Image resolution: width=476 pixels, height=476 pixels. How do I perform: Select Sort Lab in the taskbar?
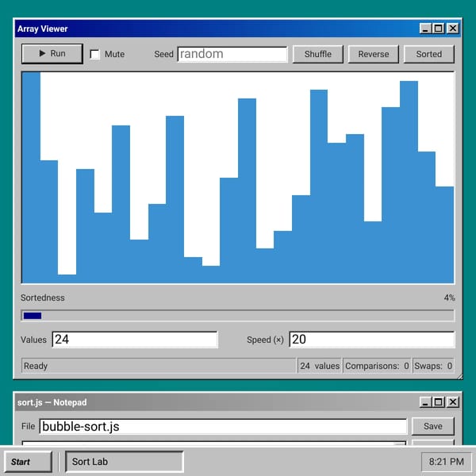(x=125, y=462)
